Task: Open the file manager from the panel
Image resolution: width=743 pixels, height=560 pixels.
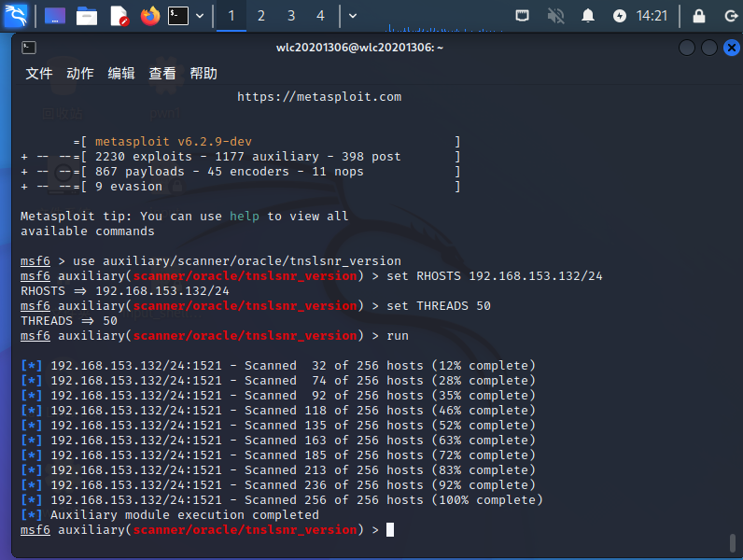Action: click(87, 16)
